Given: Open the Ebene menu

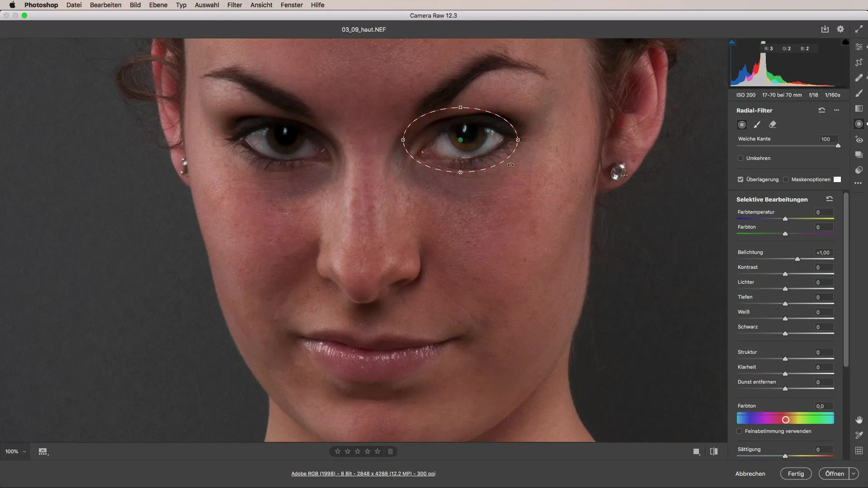Looking at the screenshot, I should (158, 5).
